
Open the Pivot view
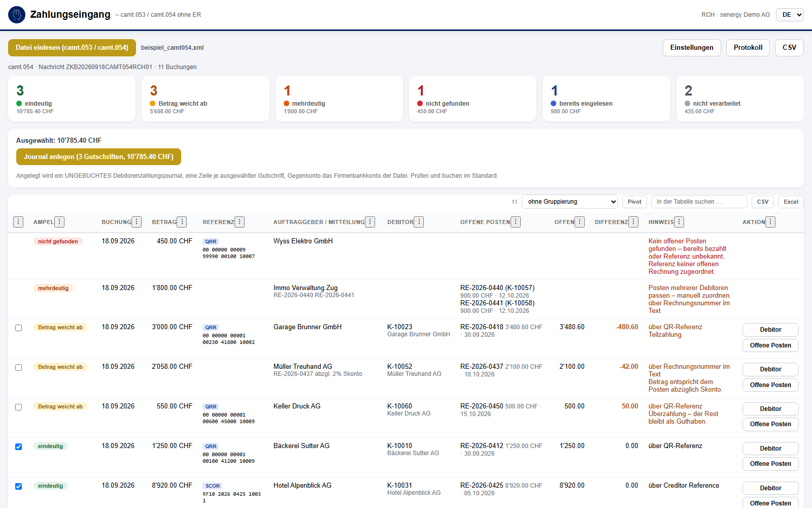tap(634, 202)
